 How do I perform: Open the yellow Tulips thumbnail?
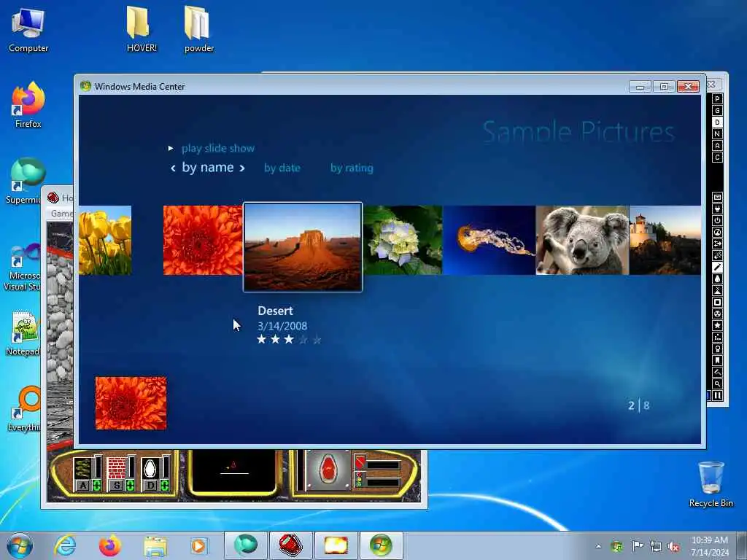click(105, 240)
